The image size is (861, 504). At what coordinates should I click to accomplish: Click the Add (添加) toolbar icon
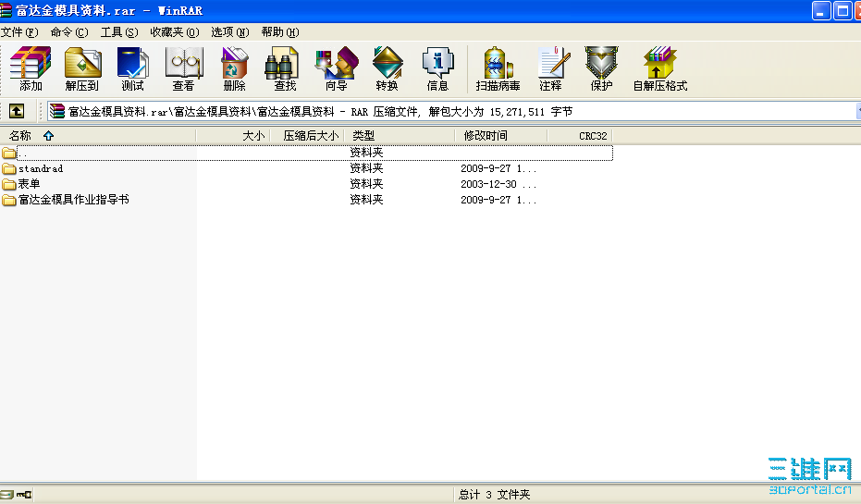31,68
